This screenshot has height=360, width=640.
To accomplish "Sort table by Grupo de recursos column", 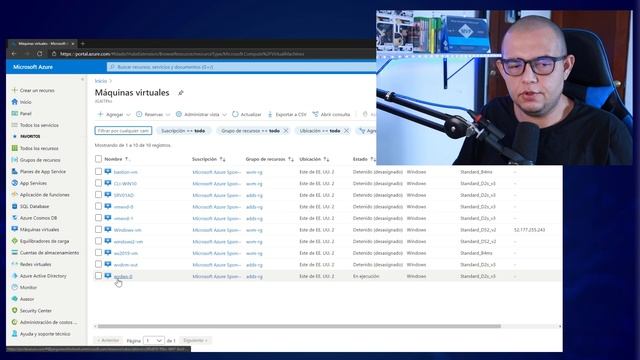I will tap(269, 159).
